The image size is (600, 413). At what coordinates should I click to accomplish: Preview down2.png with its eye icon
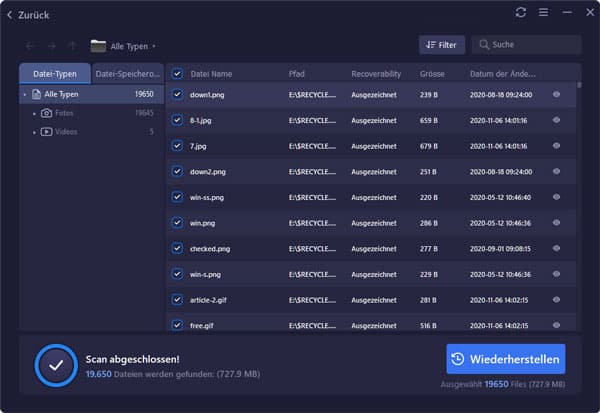tap(556, 171)
